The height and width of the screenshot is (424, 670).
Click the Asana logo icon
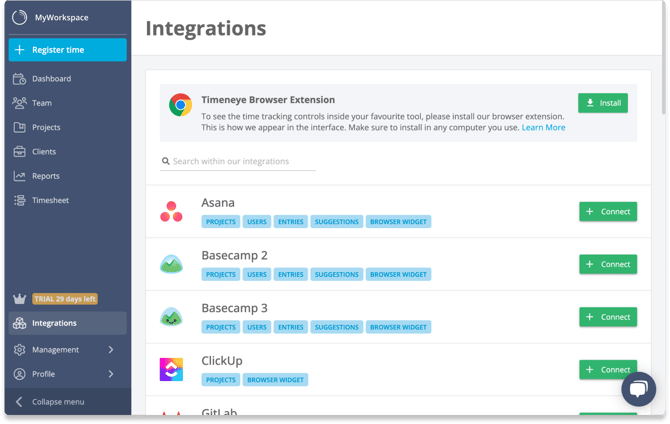pyautogui.click(x=171, y=212)
